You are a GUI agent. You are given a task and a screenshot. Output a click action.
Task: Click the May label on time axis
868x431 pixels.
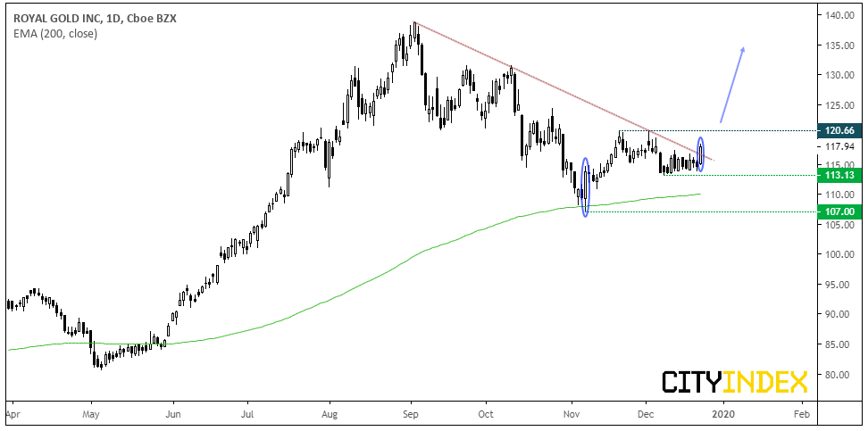tap(91, 413)
